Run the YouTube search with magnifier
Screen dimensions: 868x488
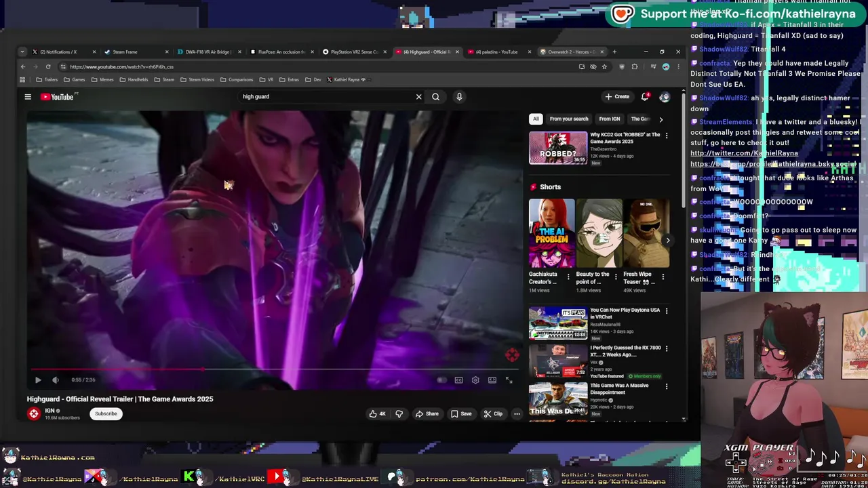point(435,97)
